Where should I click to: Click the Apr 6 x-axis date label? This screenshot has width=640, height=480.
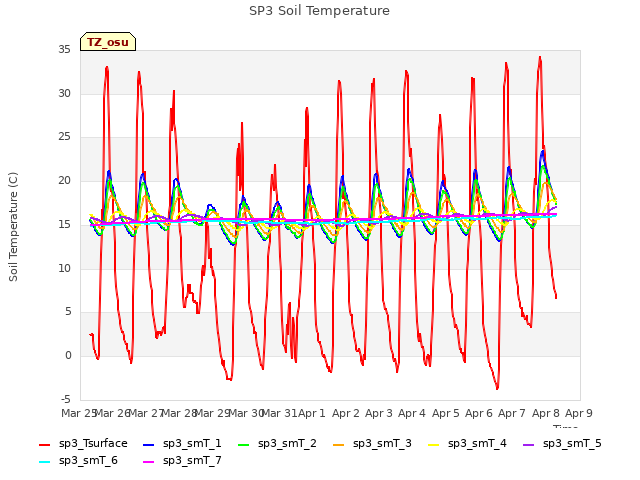[479, 413]
